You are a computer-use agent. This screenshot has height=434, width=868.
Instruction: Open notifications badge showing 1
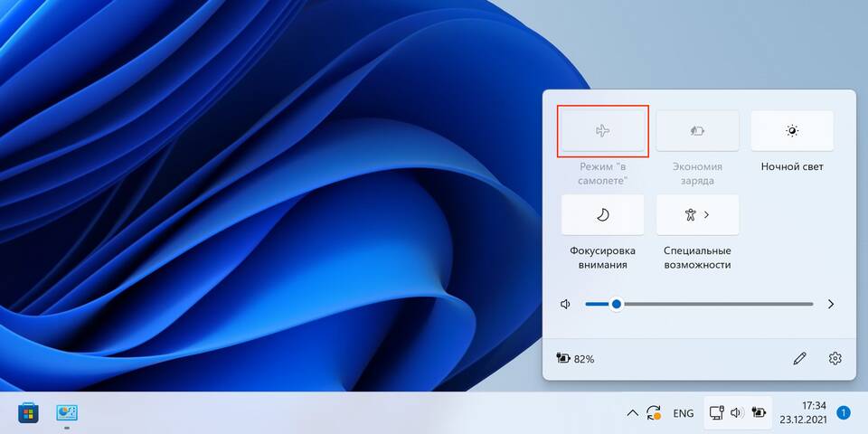coord(844,413)
